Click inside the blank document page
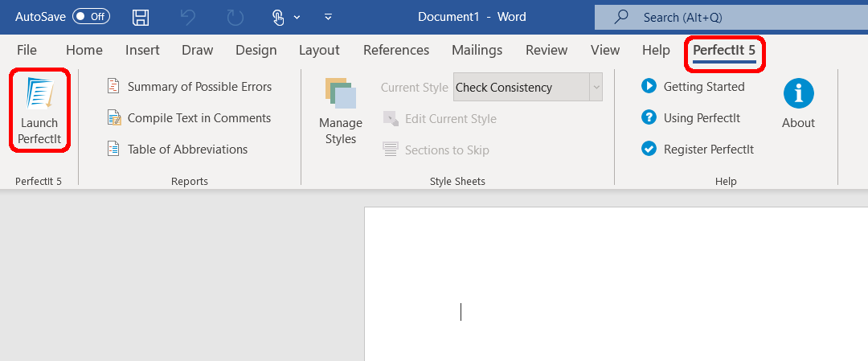 [x=616, y=284]
